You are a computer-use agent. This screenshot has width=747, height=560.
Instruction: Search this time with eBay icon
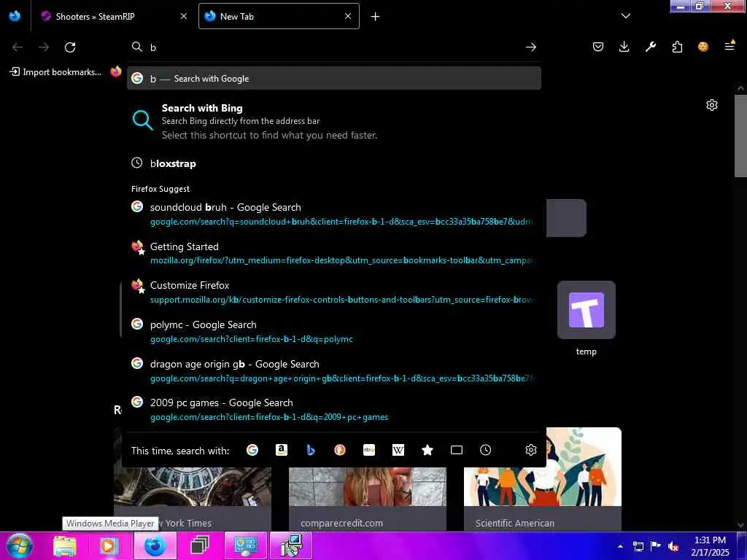coord(369,450)
